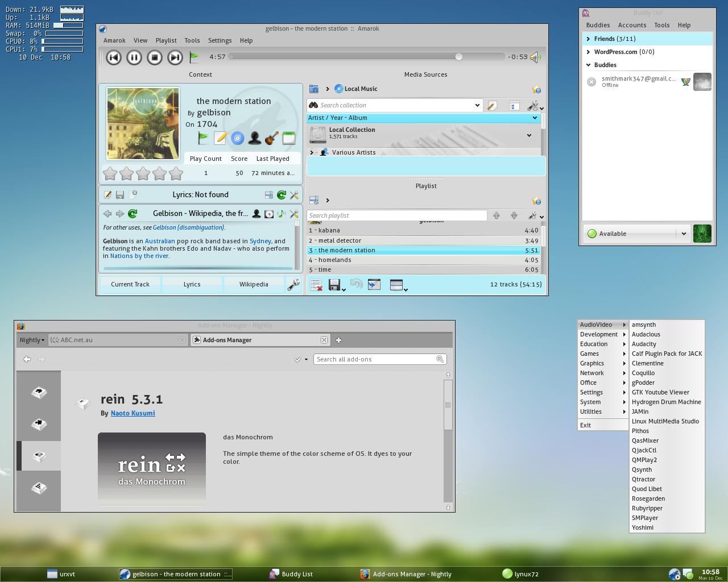This screenshot has height=582, width=728.
Task: Switch to the ABC.net.au browser tab
Action: tap(118, 340)
